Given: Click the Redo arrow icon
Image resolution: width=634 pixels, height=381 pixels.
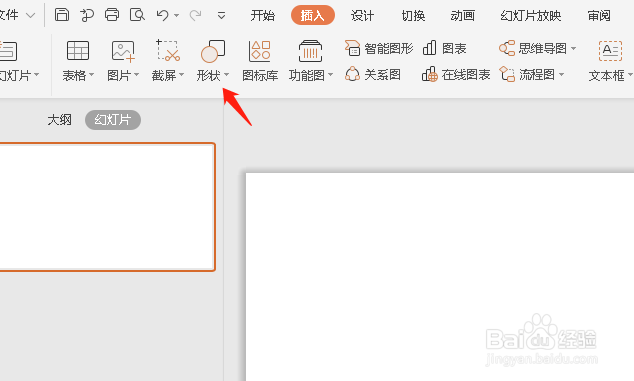Looking at the screenshot, I should pyautogui.click(x=196, y=15).
